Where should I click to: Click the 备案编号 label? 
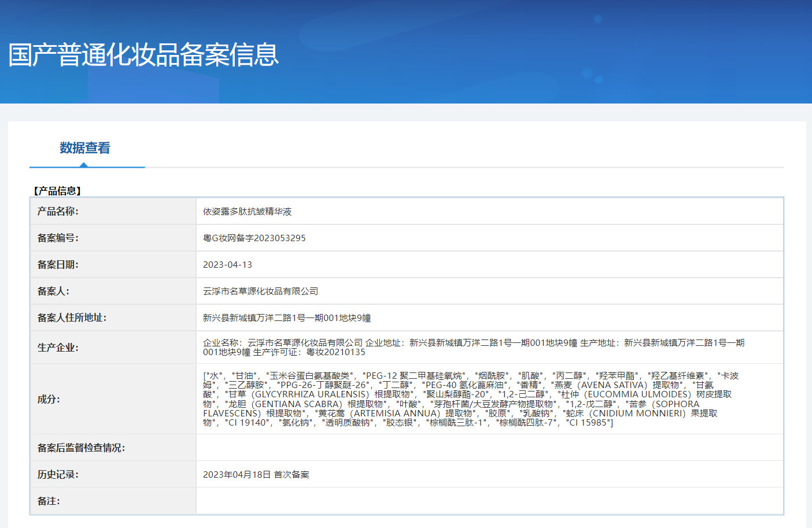point(58,238)
